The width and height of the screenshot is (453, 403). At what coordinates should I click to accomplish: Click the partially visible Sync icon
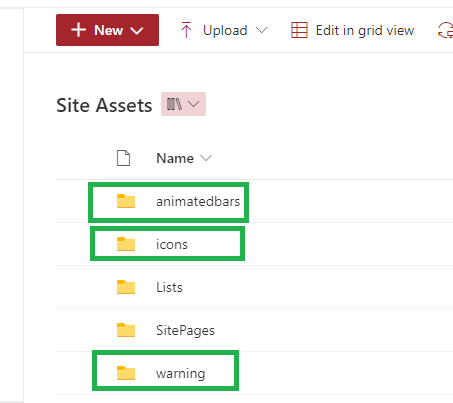446,30
